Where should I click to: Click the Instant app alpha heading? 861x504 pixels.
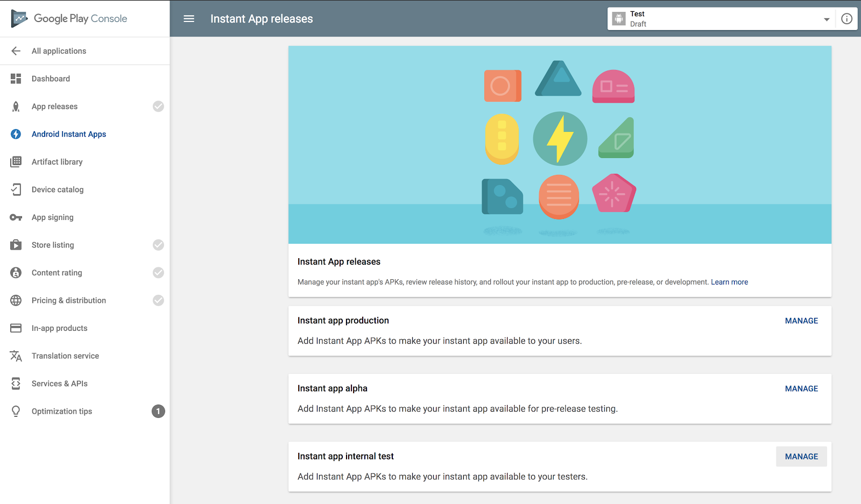coord(333,388)
